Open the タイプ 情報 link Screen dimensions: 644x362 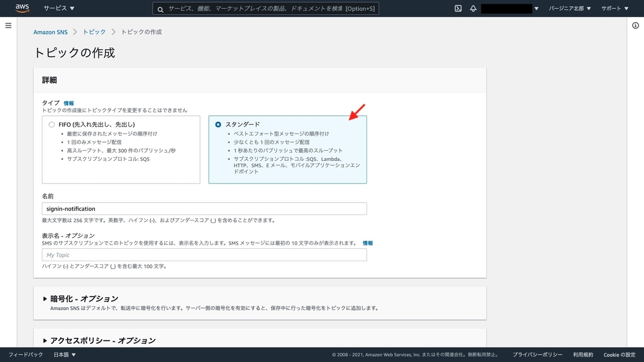pos(69,103)
